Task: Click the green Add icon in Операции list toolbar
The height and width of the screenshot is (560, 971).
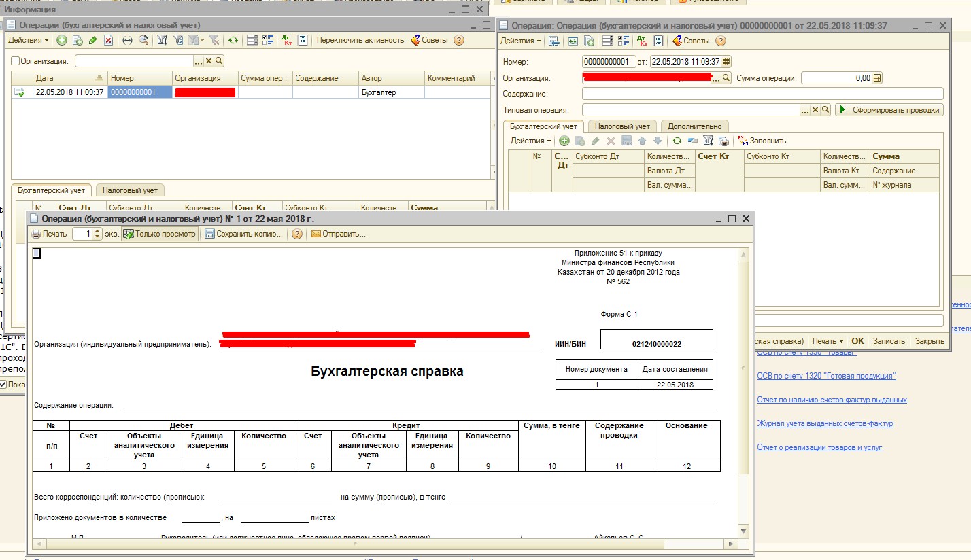Action: (x=62, y=40)
